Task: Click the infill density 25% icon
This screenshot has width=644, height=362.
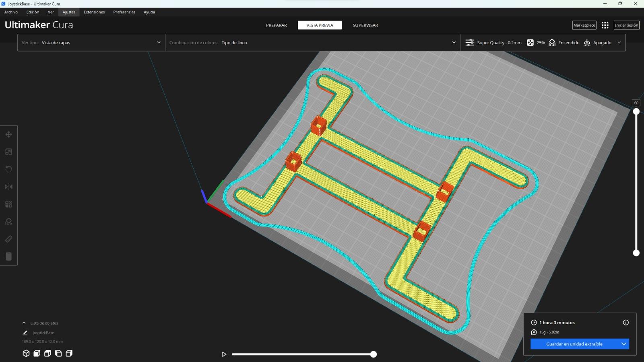Action: click(530, 43)
